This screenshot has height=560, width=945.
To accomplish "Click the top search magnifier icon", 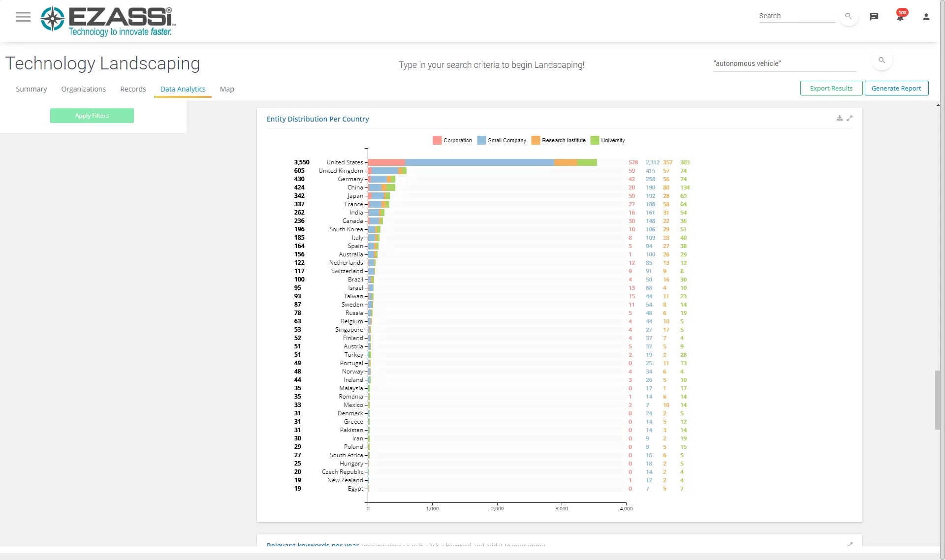I will [848, 16].
